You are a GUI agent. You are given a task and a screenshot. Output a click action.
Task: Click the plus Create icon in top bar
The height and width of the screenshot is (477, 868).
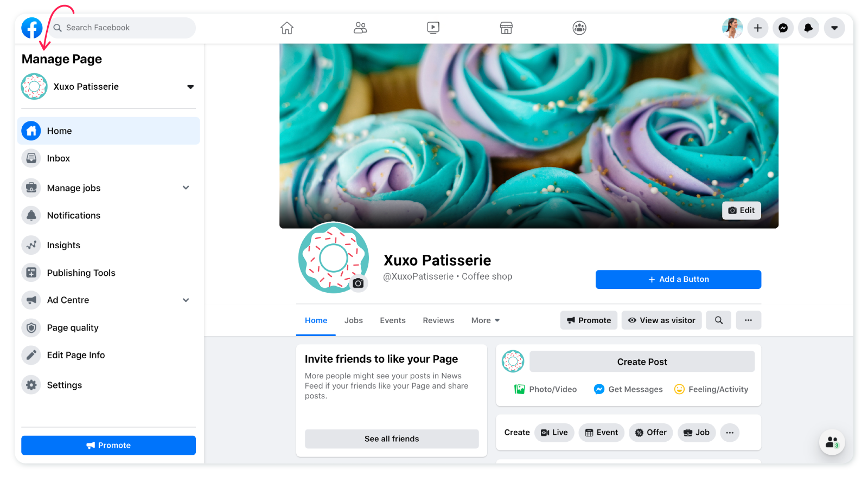point(758,28)
